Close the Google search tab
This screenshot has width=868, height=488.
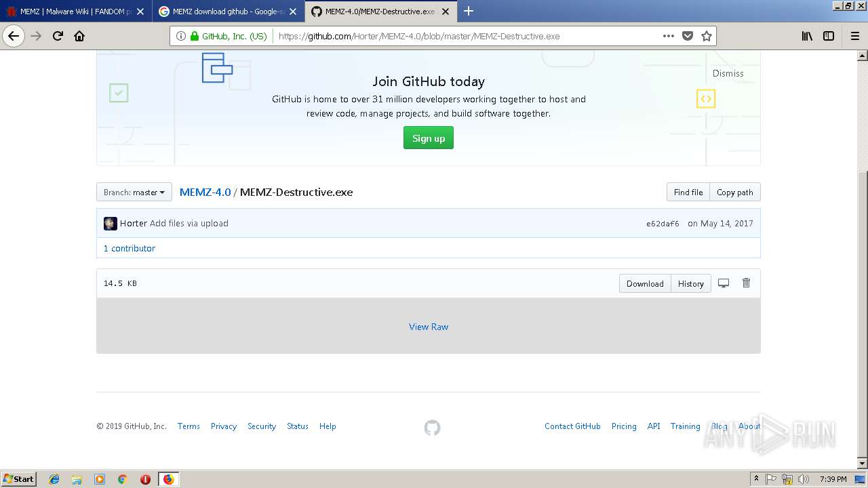click(x=293, y=12)
